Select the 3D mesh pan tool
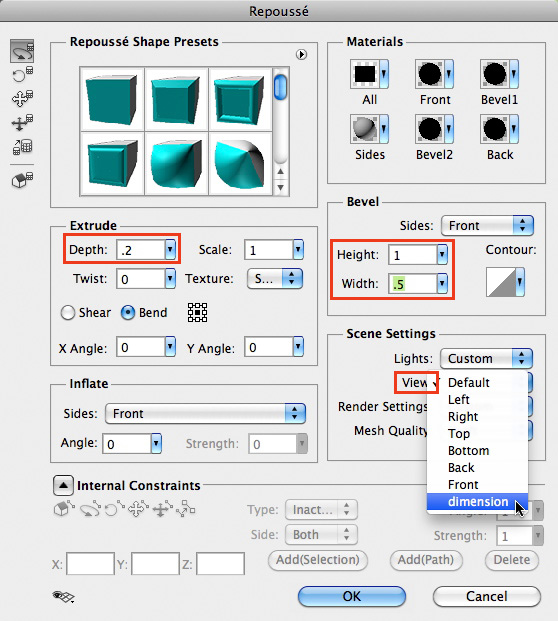Viewport: 558px width, 621px height. (x=22, y=98)
